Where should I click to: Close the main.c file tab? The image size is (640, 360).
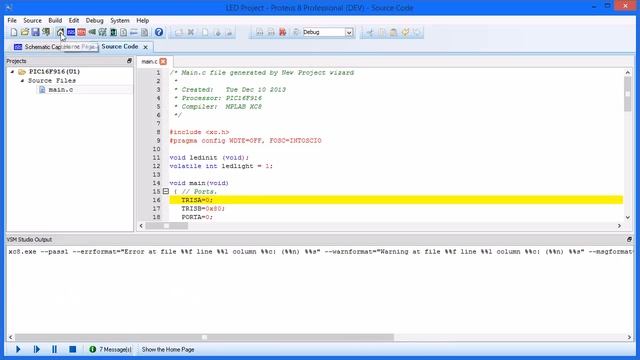163,62
